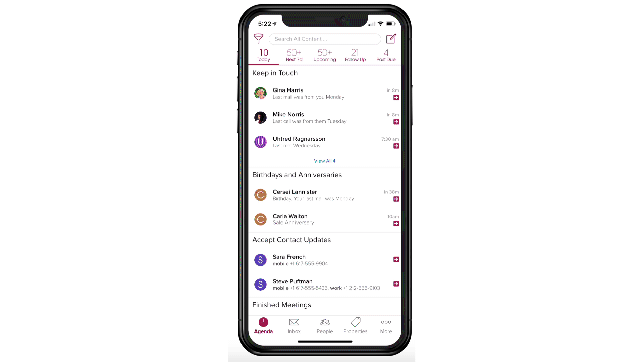644x362 pixels.
Task: Expand Steve Puftman contact update
Action: [396, 283]
